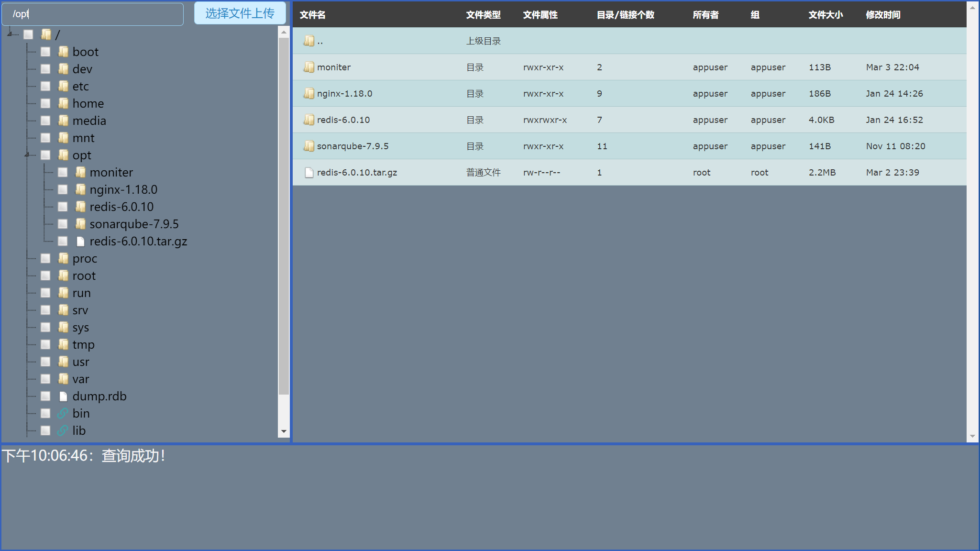Image resolution: width=980 pixels, height=551 pixels.
Task: Click the mnt folder icon in tree
Action: pyautogui.click(x=63, y=138)
